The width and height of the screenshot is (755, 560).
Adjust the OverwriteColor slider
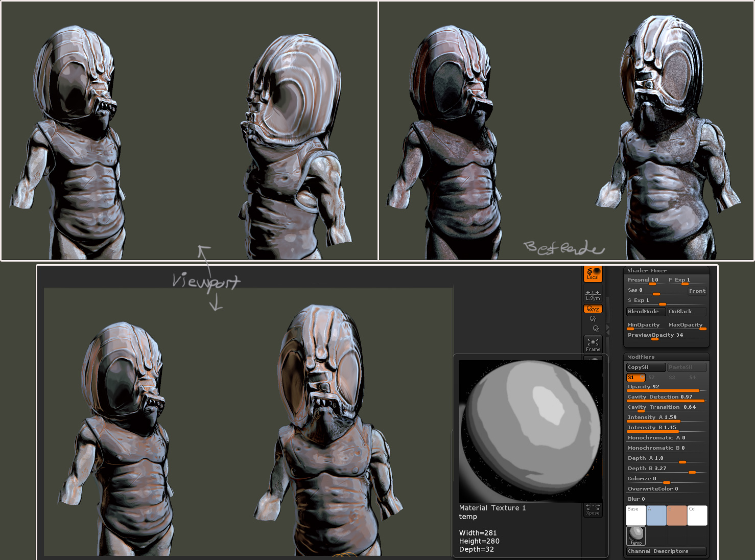click(666, 489)
